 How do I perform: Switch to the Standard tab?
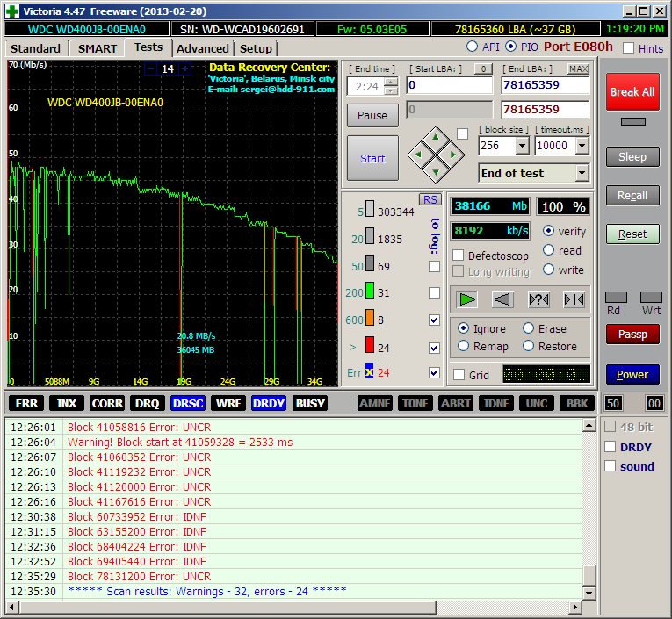[35, 48]
